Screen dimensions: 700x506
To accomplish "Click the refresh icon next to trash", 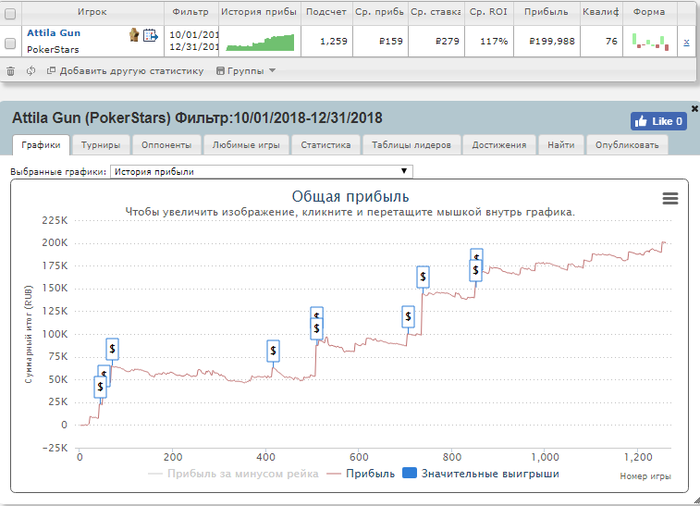I will pos(30,71).
